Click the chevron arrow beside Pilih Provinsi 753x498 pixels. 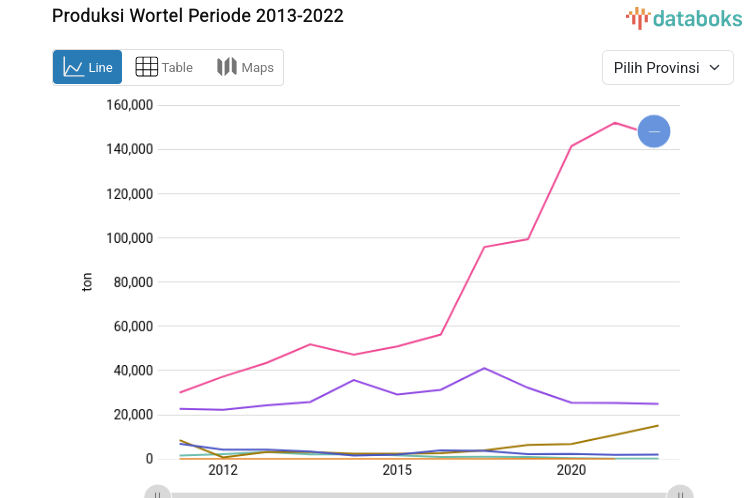coord(714,68)
